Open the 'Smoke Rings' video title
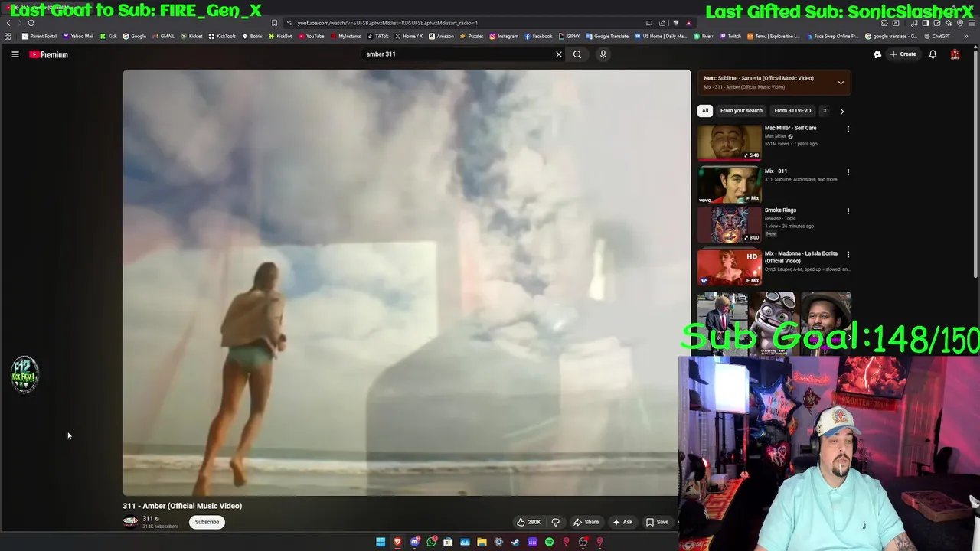Viewport: 980px width, 551px height. point(780,210)
